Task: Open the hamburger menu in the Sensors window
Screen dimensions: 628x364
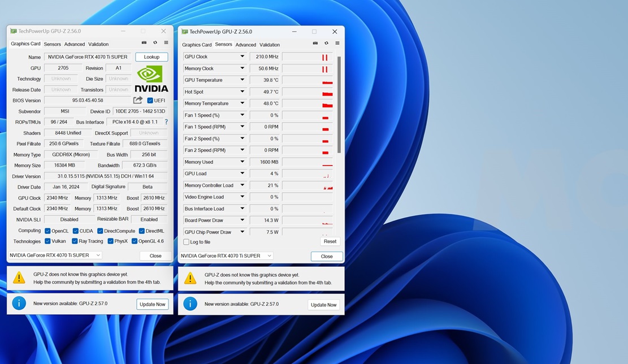Action: (337, 44)
